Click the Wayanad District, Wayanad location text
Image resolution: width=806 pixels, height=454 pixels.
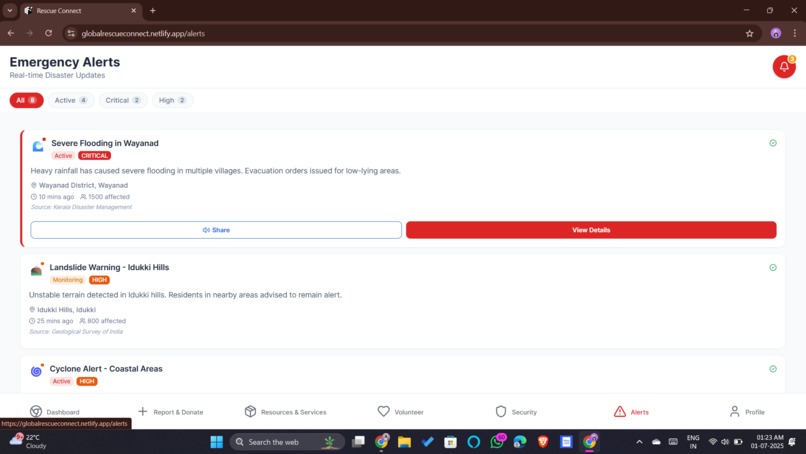coord(83,185)
